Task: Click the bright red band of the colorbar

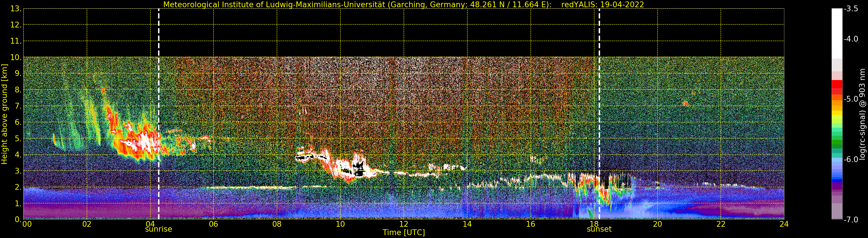Action: 837,84
